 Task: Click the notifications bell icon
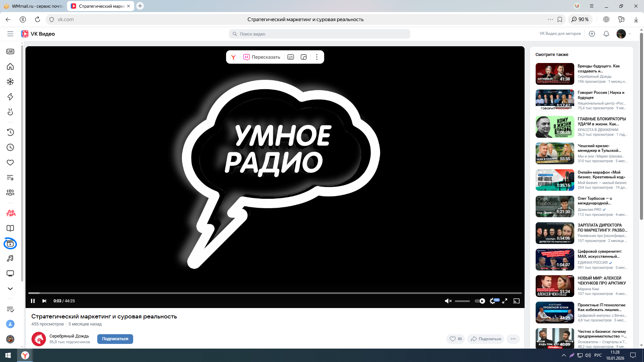pyautogui.click(x=606, y=34)
